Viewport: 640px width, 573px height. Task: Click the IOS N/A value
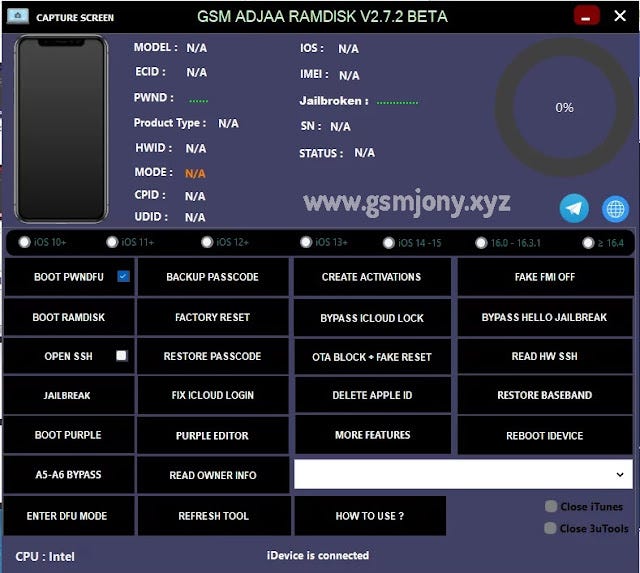tap(349, 49)
